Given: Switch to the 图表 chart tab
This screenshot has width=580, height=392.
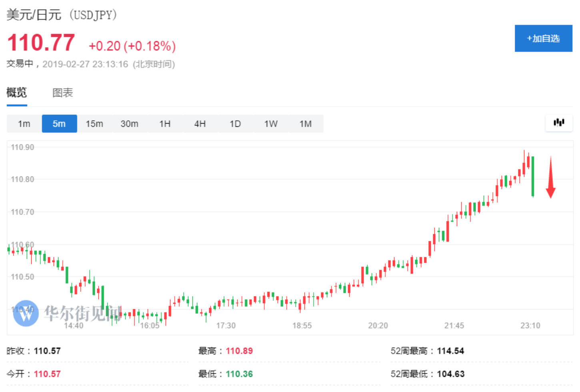Looking at the screenshot, I should tap(63, 93).
